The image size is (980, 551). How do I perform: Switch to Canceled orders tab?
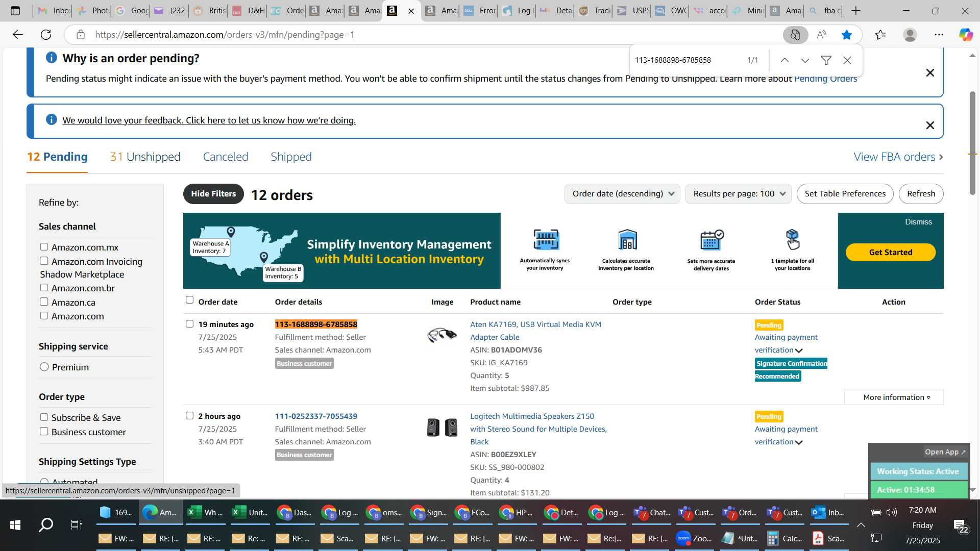(x=226, y=157)
